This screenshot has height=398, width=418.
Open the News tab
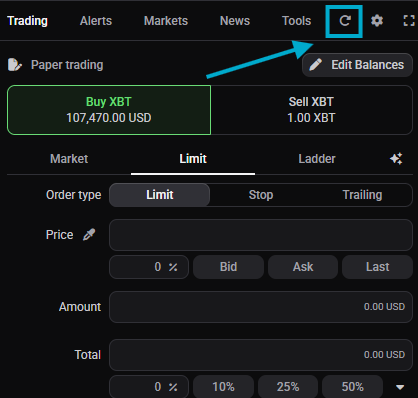coord(235,21)
